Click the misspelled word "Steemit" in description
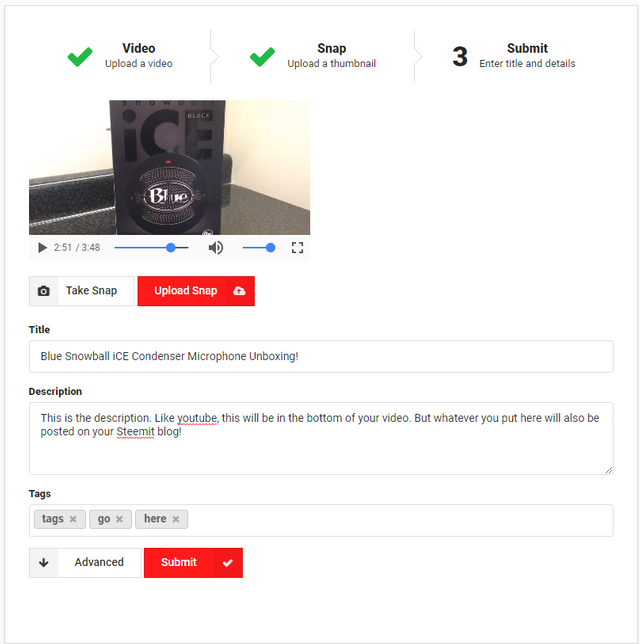 pos(135,432)
